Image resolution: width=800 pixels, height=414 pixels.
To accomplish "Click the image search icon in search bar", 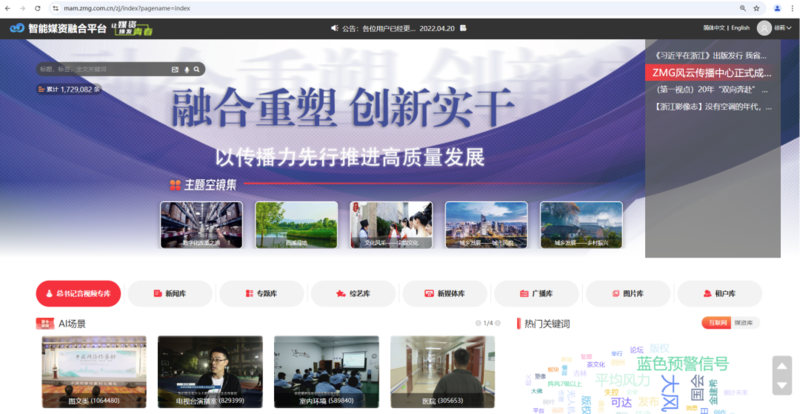I will tap(176, 69).
